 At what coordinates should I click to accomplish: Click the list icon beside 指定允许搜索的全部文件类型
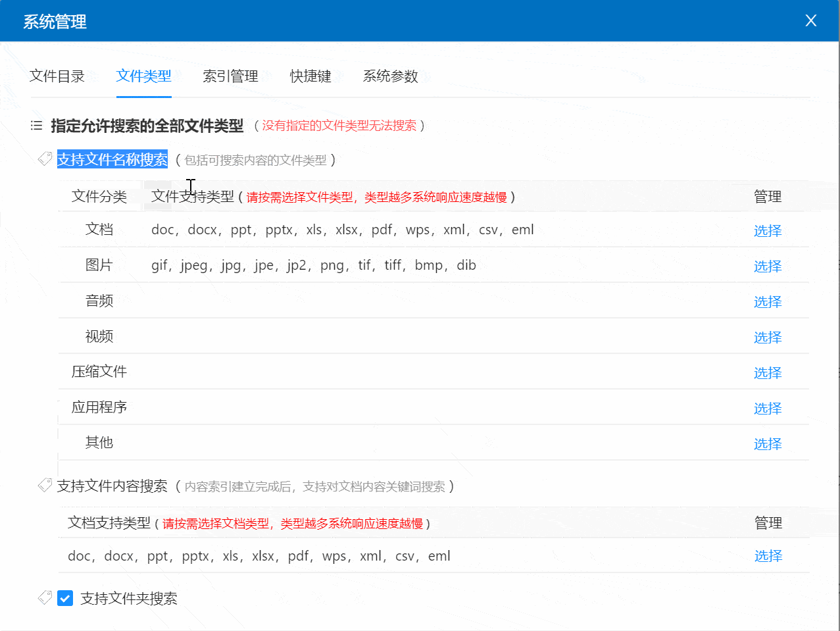pos(37,126)
